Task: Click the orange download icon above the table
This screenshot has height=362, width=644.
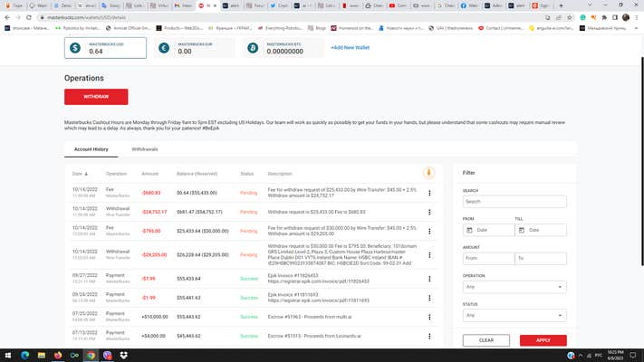Action: point(428,173)
